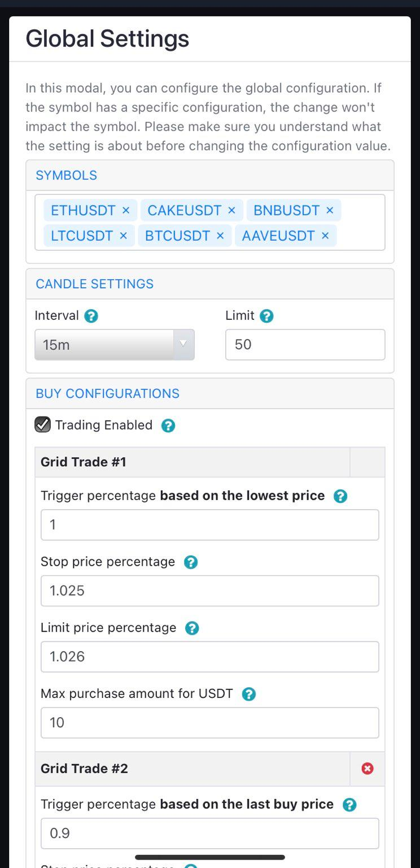
Task: Show Stop price percentage help icon
Action: (x=191, y=562)
